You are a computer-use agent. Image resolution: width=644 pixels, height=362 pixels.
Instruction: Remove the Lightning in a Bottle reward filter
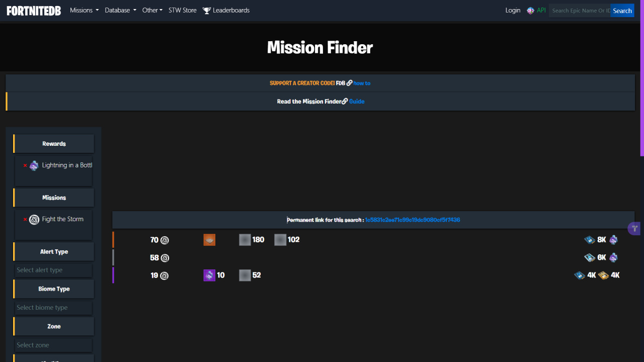click(x=25, y=165)
